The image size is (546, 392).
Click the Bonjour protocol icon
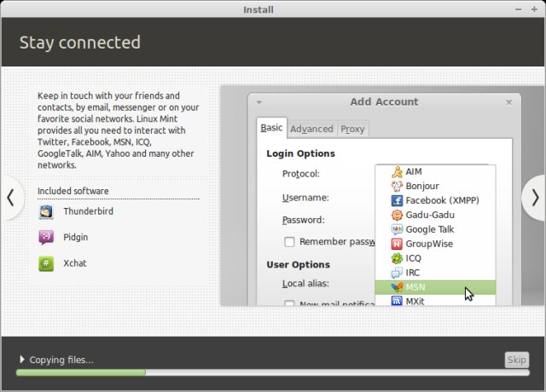pos(397,187)
